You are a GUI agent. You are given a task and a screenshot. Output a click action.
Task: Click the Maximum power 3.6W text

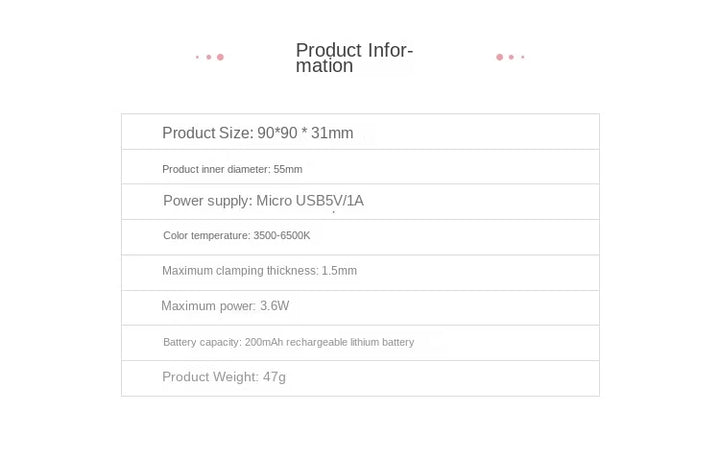point(225,306)
